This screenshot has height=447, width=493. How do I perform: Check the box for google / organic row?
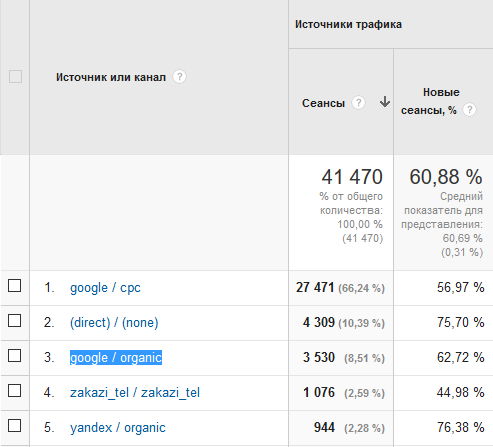click(15, 356)
